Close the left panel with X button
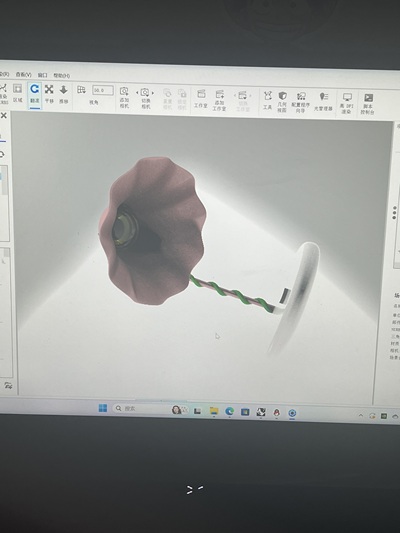Image resolution: width=400 pixels, height=533 pixels. click(x=3, y=116)
